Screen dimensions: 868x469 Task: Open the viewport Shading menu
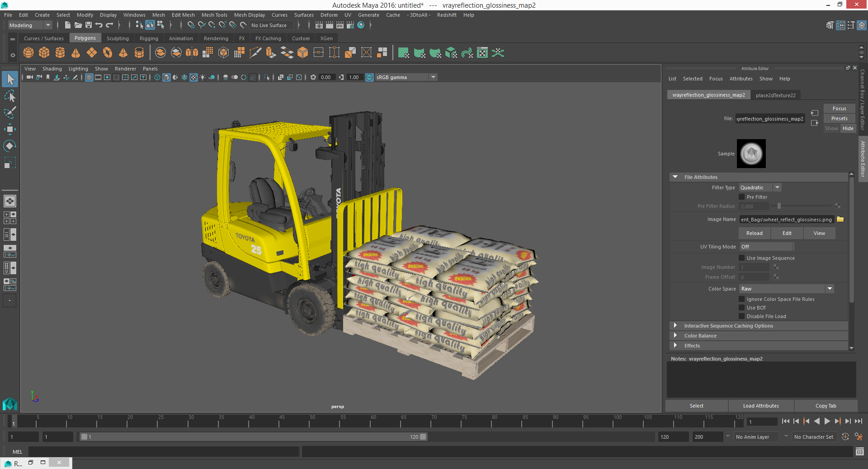point(52,69)
